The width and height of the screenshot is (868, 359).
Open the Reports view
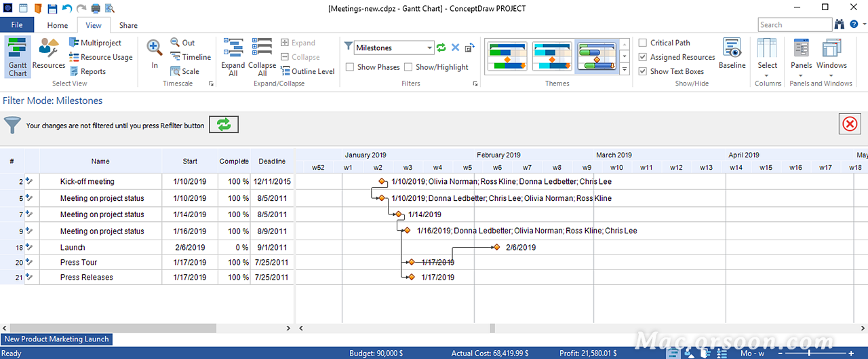point(87,71)
